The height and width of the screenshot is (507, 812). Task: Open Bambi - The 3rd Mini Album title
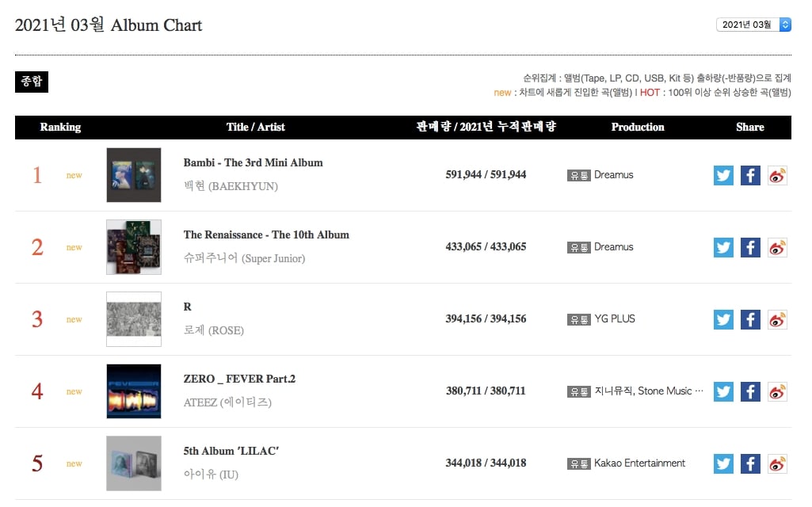point(253,162)
